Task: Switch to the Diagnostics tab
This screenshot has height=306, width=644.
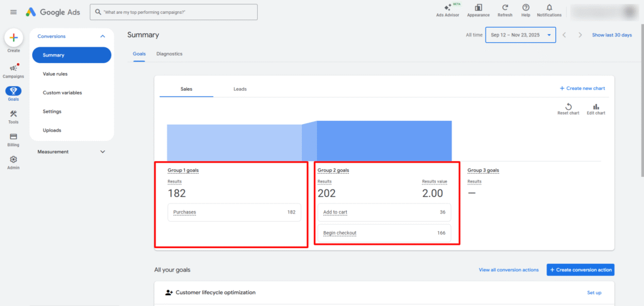Action: point(169,54)
